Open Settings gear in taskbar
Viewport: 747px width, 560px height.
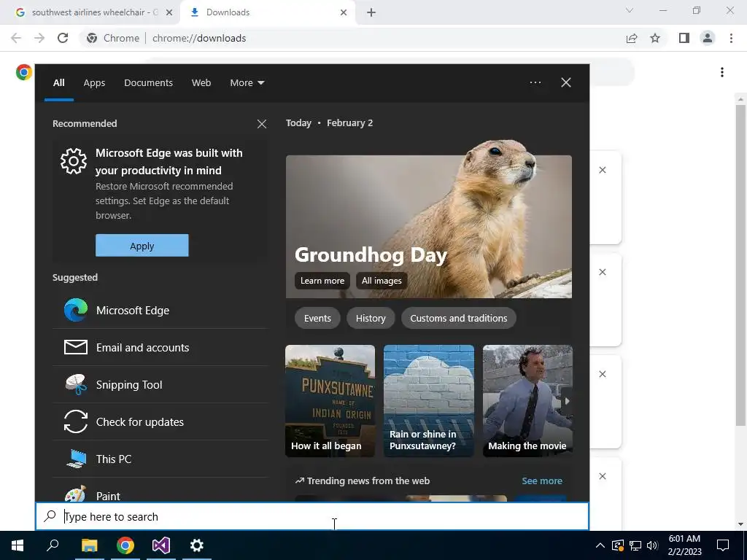pos(197,545)
